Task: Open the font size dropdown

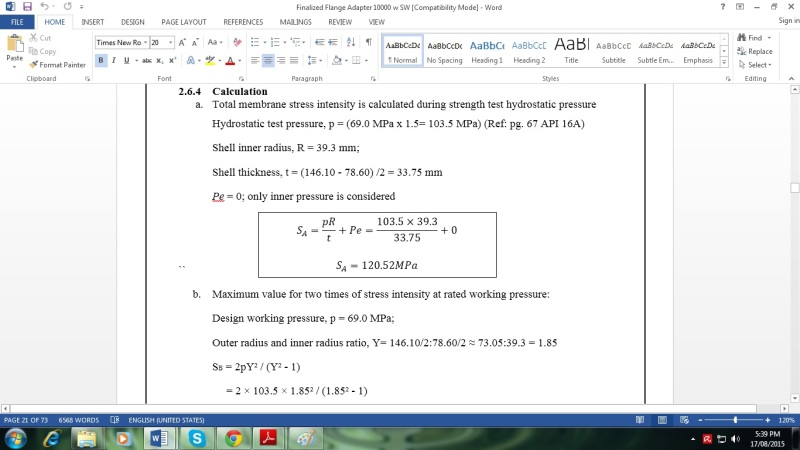Action: click(x=170, y=42)
